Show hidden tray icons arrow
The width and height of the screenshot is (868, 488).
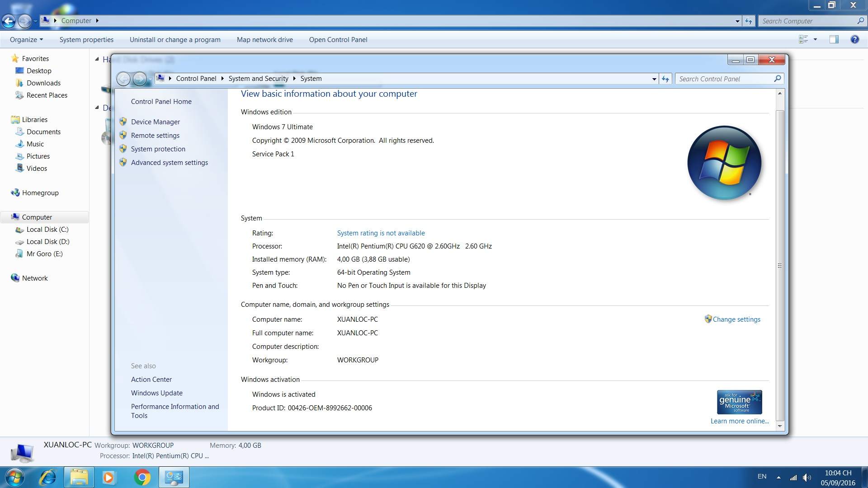coord(778,477)
